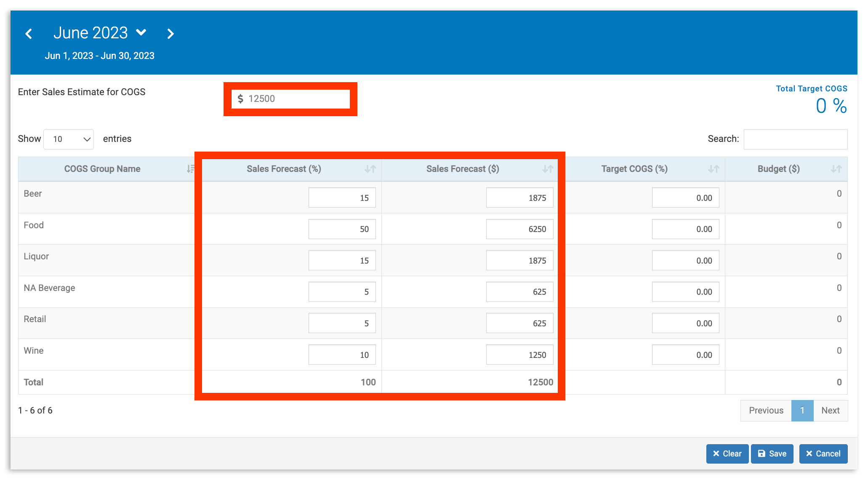Edit the Food Sales Forecast percentage field

pos(342,229)
